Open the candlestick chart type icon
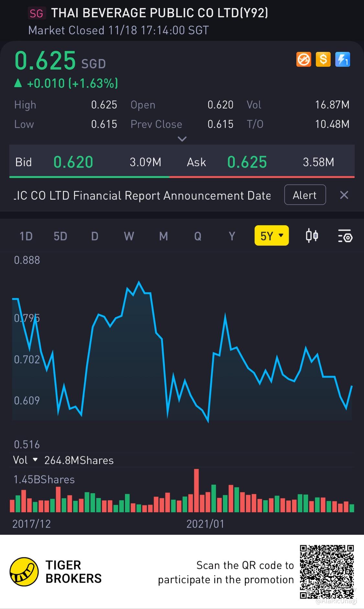The image size is (364, 609). pos(312,236)
